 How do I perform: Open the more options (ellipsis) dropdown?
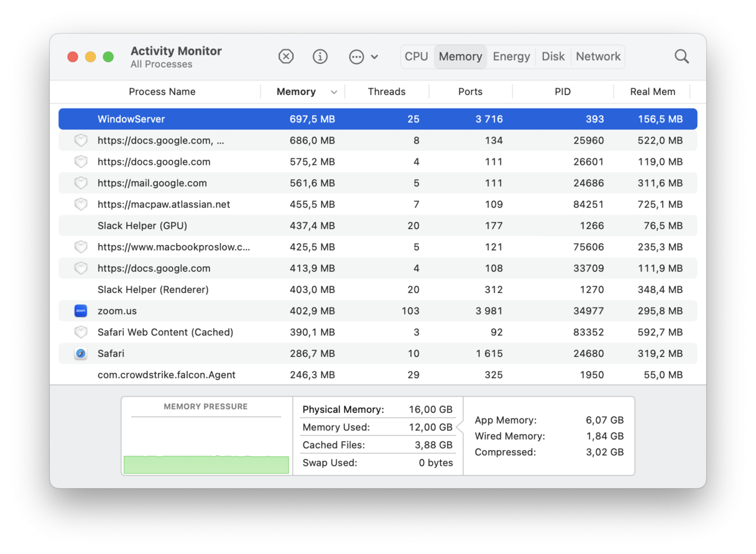click(x=355, y=56)
